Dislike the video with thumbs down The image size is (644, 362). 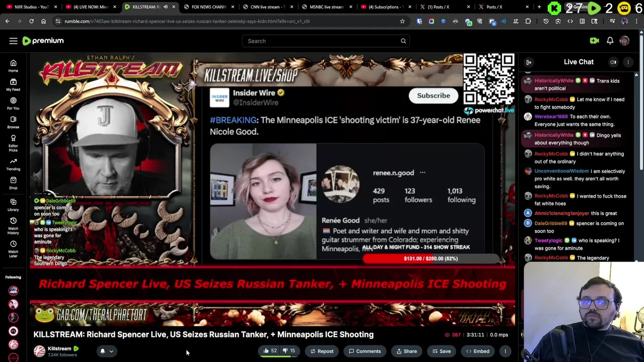pos(289,351)
